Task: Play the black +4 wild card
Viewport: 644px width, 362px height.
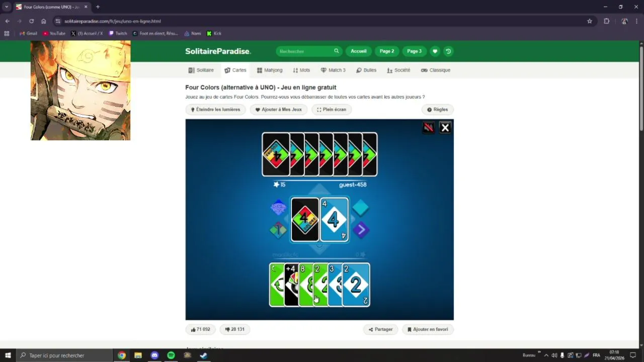Action: pyautogui.click(x=291, y=285)
